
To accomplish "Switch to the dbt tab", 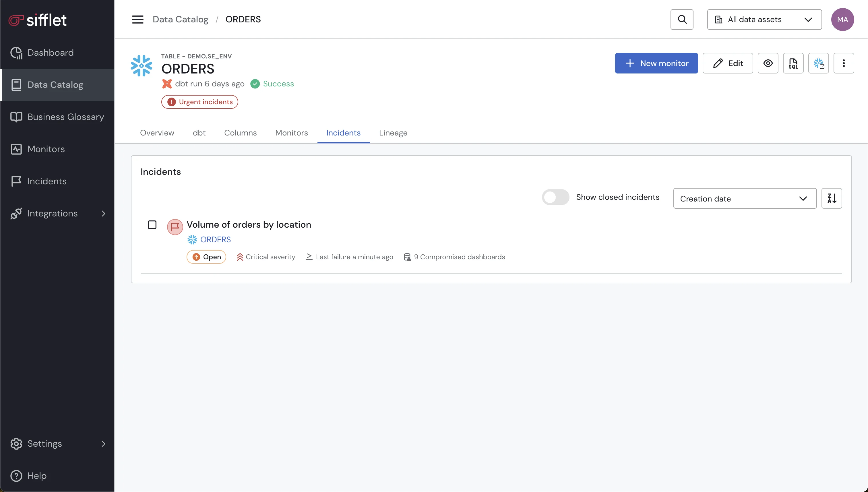I will pyautogui.click(x=199, y=133).
